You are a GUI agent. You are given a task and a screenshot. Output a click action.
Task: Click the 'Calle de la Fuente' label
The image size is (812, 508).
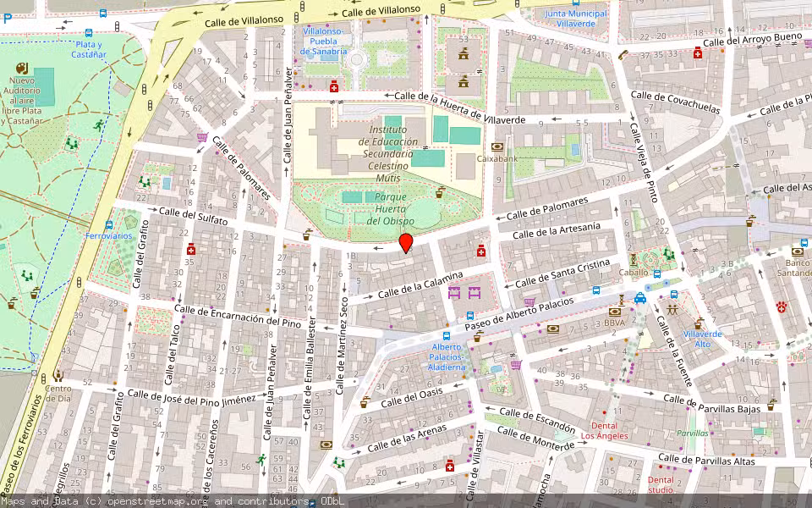point(675,351)
